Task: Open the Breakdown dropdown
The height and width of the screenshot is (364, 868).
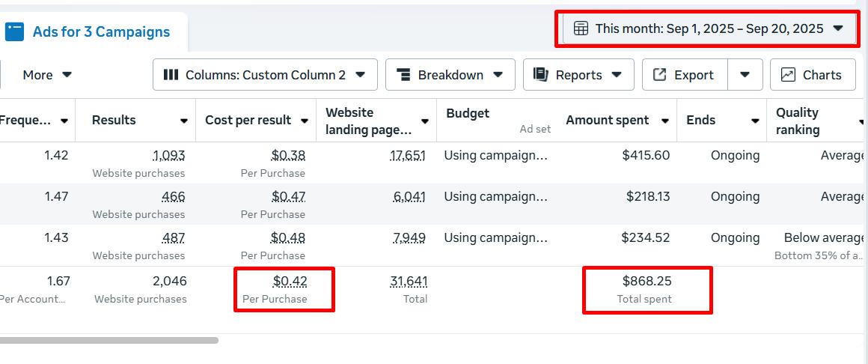Action: click(x=450, y=75)
